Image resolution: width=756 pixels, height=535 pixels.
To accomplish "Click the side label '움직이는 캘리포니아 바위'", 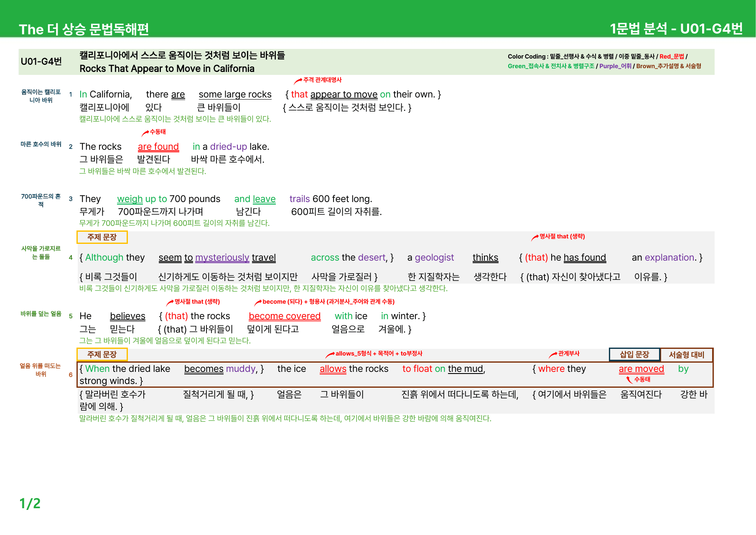I will pos(41,96).
